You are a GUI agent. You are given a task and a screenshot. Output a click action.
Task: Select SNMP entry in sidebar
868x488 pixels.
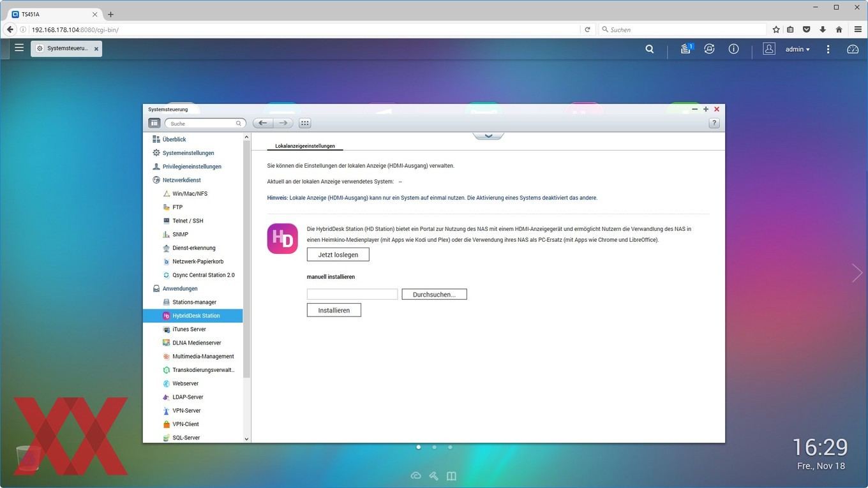tap(180, 234)
